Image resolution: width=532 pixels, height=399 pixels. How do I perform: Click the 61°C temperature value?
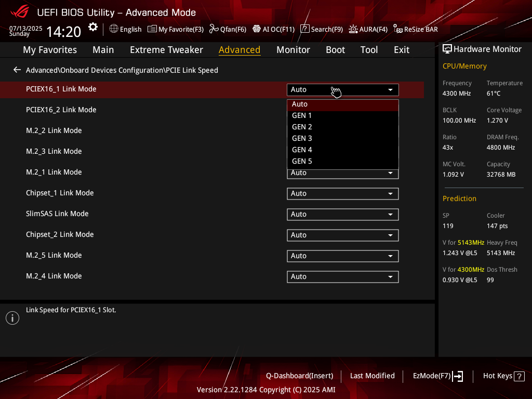494,94
